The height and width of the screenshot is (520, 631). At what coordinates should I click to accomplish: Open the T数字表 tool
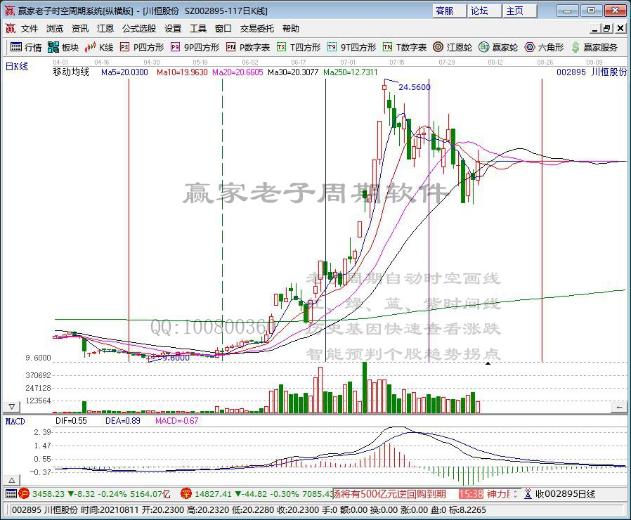[404, 47]
